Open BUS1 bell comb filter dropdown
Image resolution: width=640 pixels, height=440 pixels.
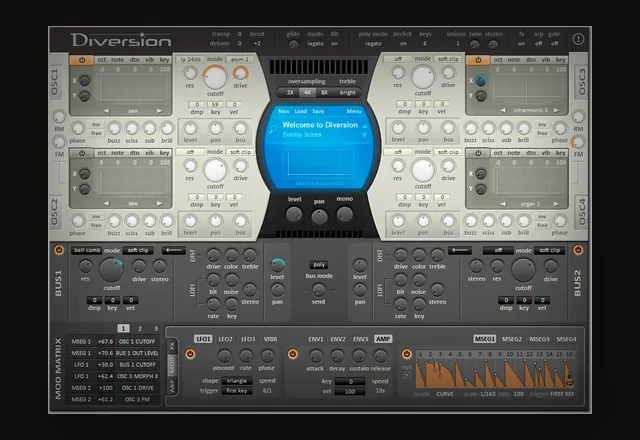87,250
